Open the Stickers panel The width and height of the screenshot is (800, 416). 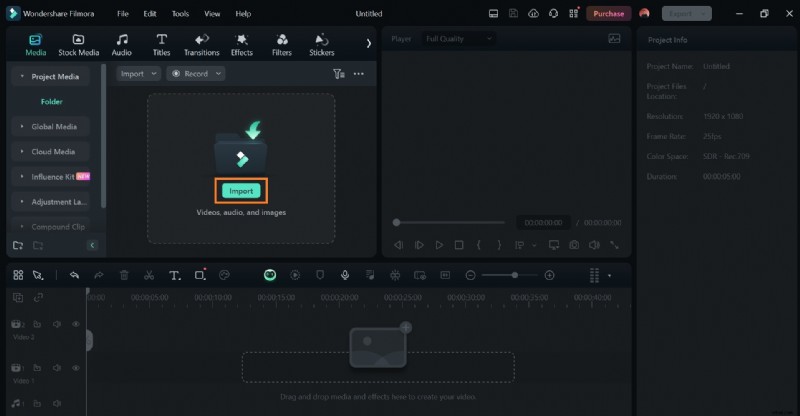[321, 45]
